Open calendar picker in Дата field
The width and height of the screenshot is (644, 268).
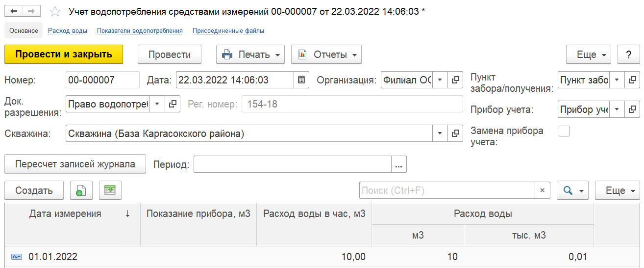click(x=301, y=80)
